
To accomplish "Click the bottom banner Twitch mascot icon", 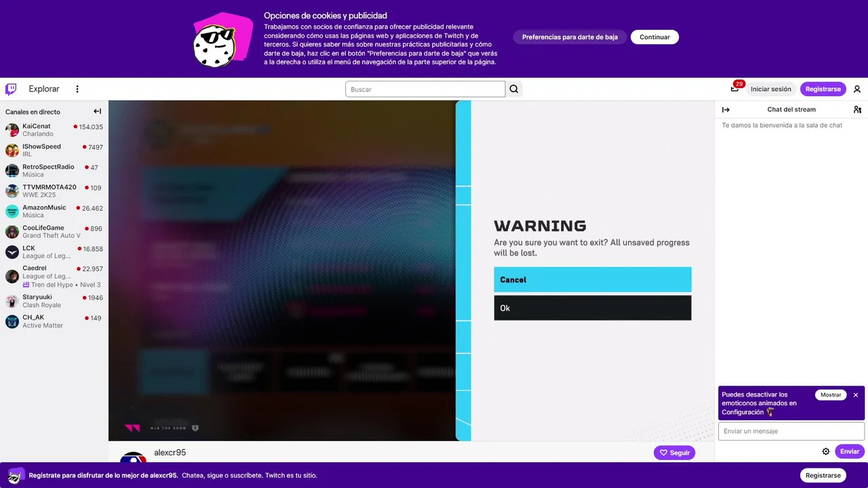I will (16, 474).
